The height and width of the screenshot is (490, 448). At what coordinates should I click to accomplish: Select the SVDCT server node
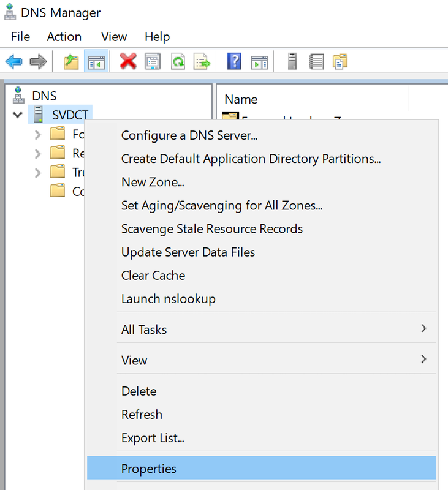(x=70, y=115)
